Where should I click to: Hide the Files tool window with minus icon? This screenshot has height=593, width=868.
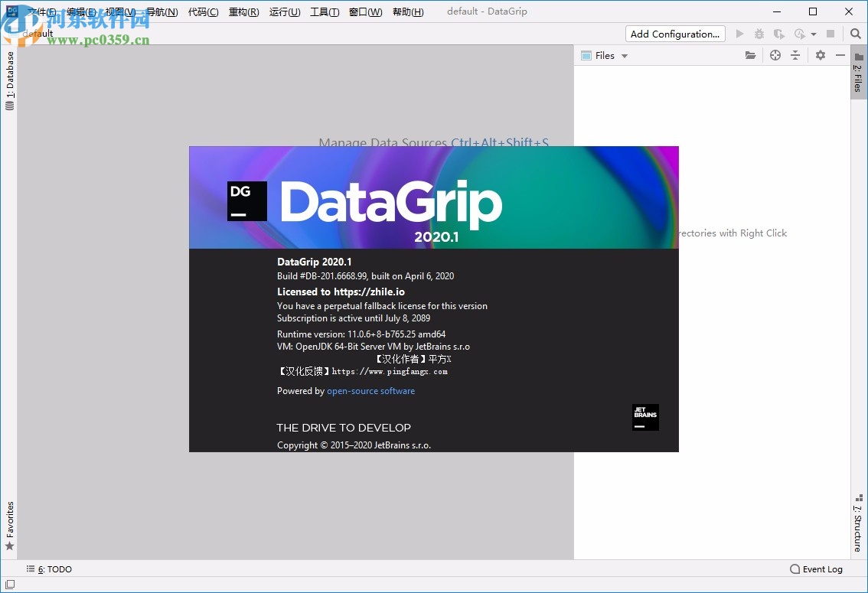tap(840, 55)
